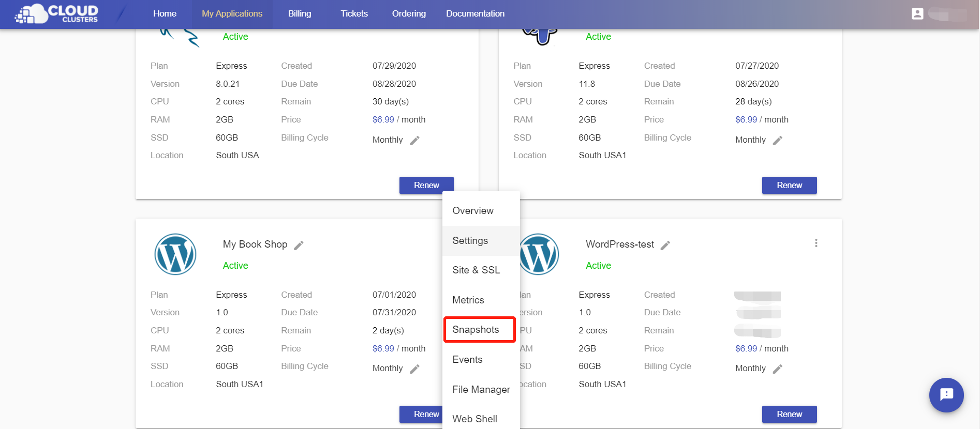Viewport: 980px width, 429px height.
Task: Click the '30 day(s)' remaining value
Action: tap(391, 101)
